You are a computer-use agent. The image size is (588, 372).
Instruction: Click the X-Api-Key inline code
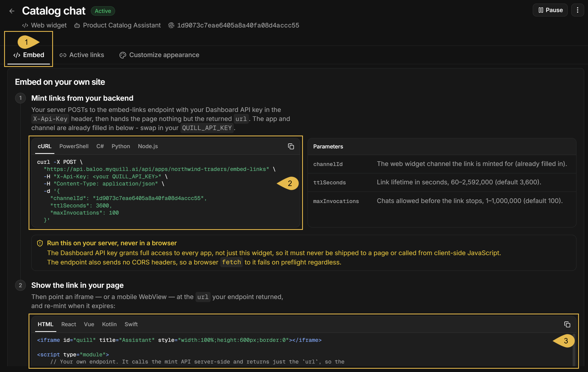point(50,119)
